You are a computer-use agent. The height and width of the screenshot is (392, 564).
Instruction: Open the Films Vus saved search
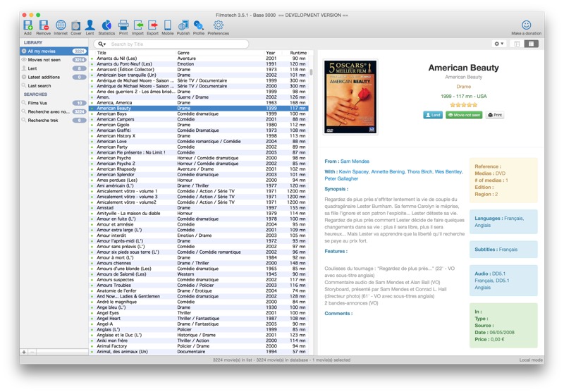(x=54, y=103)
